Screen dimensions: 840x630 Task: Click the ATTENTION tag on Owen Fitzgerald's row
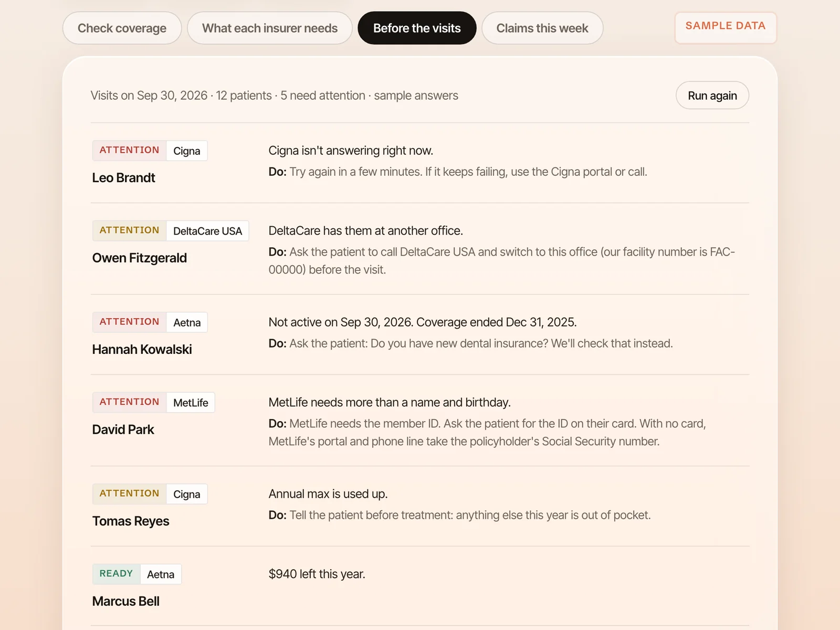[x=129, y=230]
